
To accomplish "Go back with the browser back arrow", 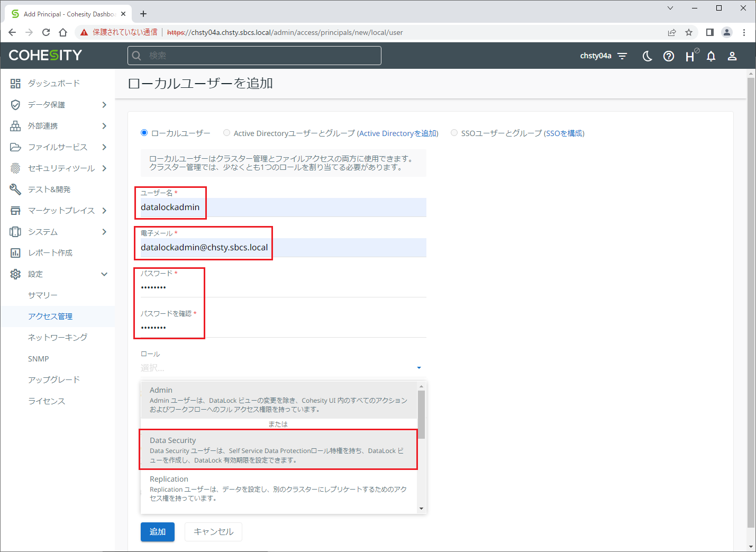I will tap(12, 32).
